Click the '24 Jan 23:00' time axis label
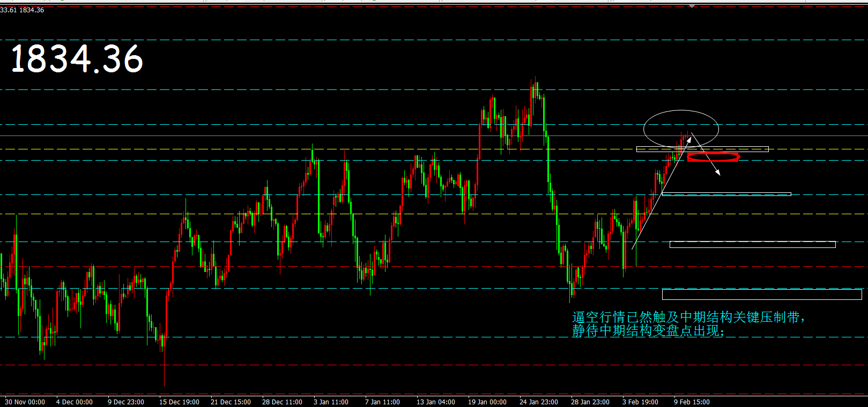 (539, 402)
